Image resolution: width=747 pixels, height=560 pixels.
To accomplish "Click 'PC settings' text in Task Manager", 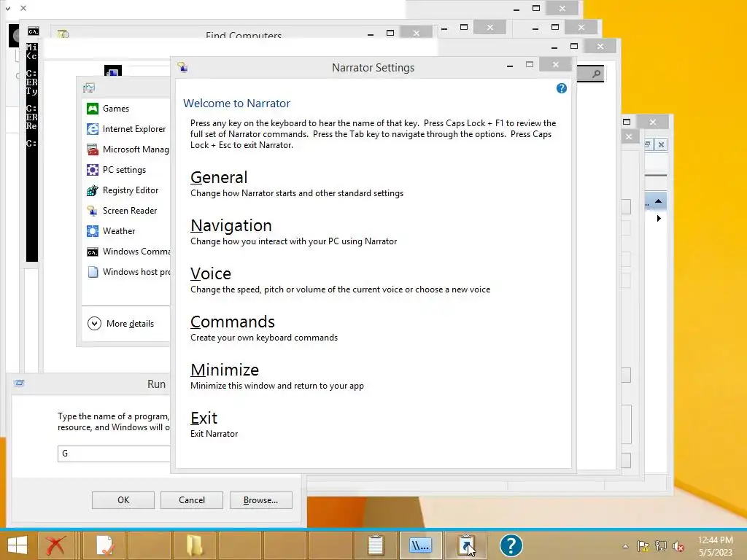I will pyautogui.click(x=124, y=170).
